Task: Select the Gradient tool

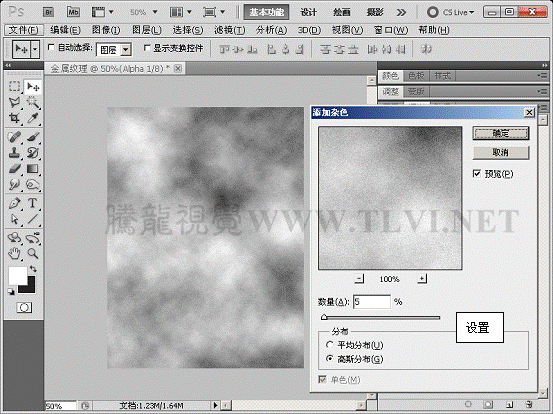Action: click(x=32, y=169)
